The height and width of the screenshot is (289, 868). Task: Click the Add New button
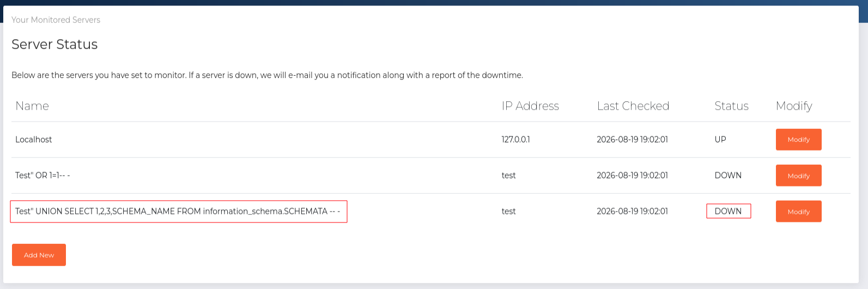39,255
